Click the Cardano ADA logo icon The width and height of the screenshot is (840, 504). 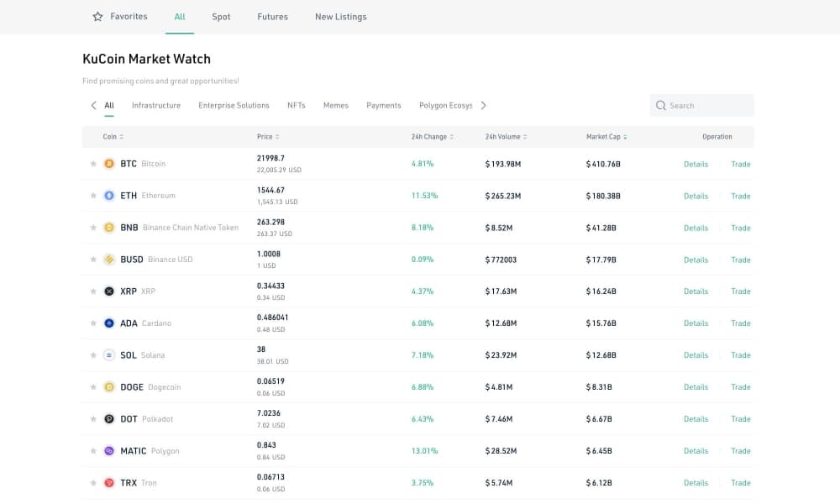point(108,323)
